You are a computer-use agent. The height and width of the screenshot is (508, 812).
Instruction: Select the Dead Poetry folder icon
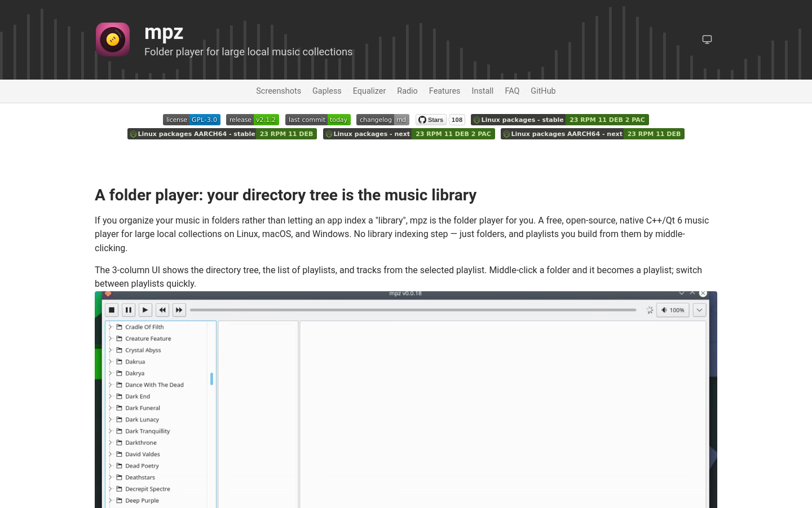(x=120, y=466)
